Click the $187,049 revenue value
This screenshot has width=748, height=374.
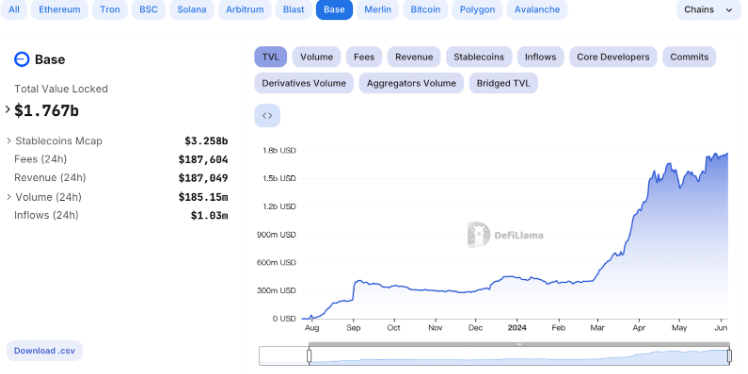[x=203, y=178]
